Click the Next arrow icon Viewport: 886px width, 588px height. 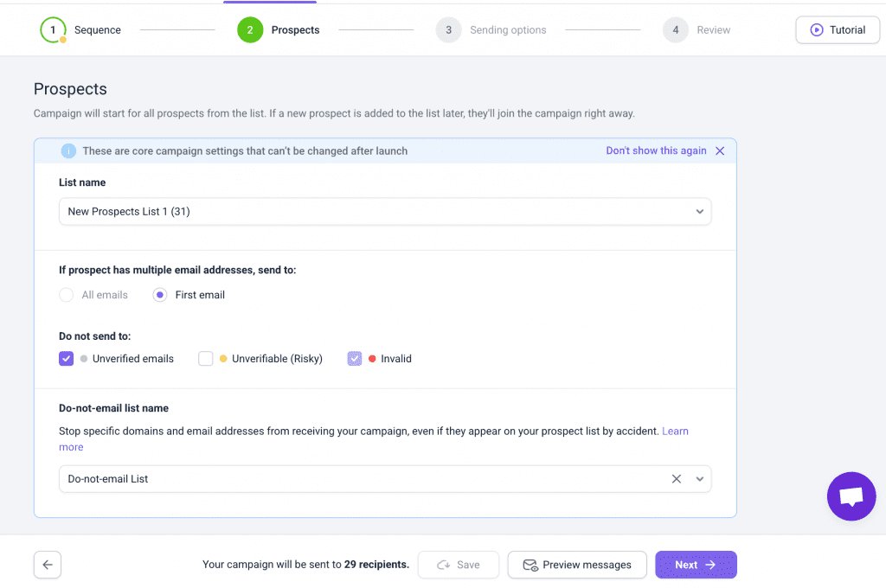[x=709, y=564]
